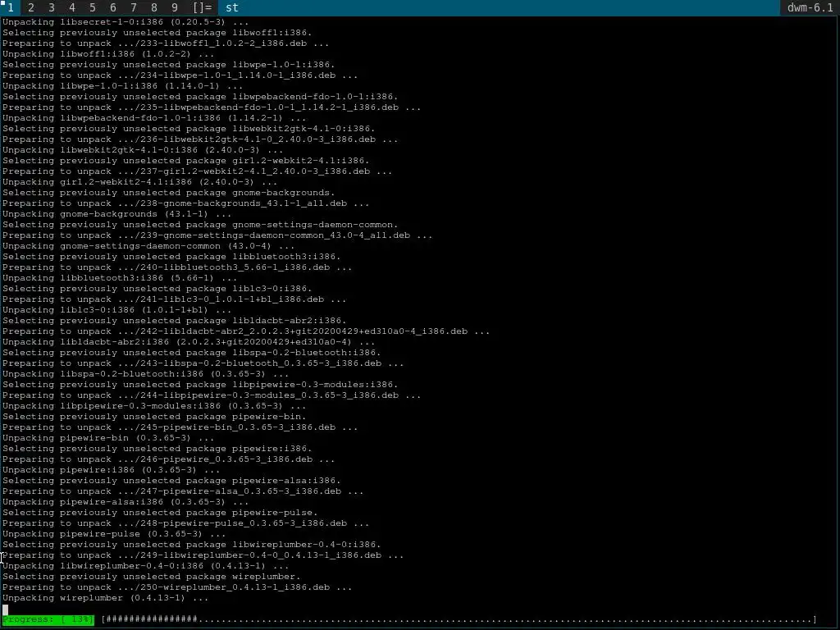Click 'Selecting previously unselected package pipewire-bin.'
This screenshot has width=840, height=630.
coord(154,416)
